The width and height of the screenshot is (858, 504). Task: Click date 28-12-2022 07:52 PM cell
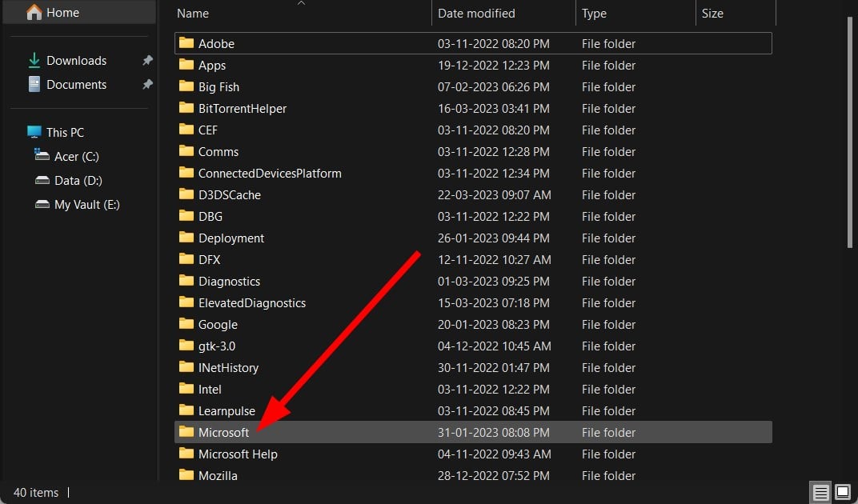pos(494,476)
